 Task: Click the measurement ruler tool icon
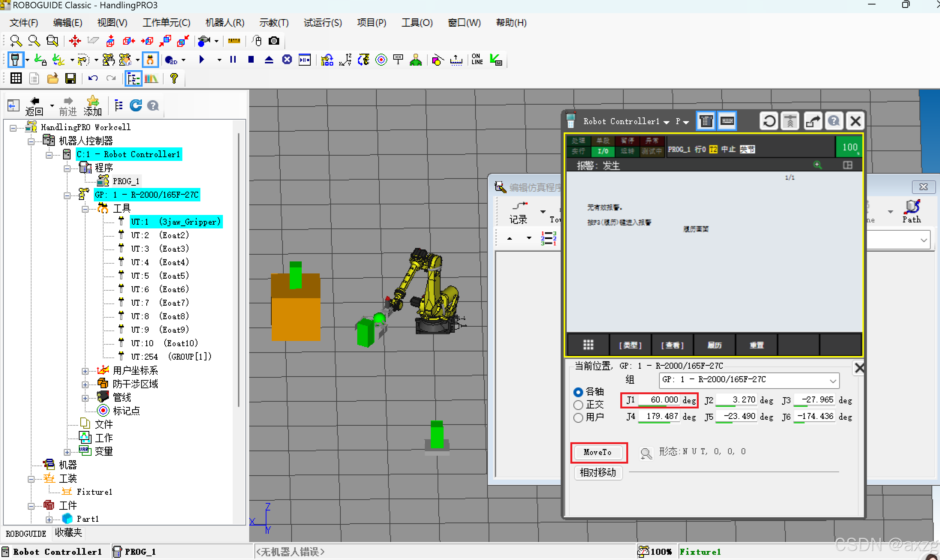234,41
